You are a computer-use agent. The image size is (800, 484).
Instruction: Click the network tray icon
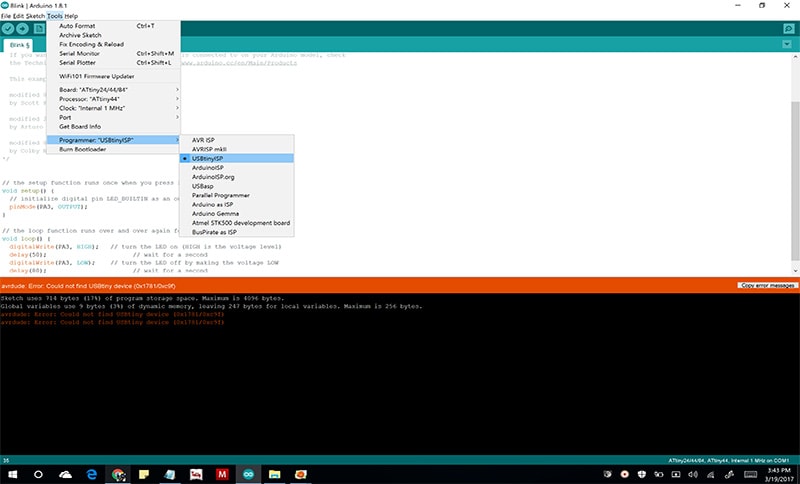pos(710,474)
